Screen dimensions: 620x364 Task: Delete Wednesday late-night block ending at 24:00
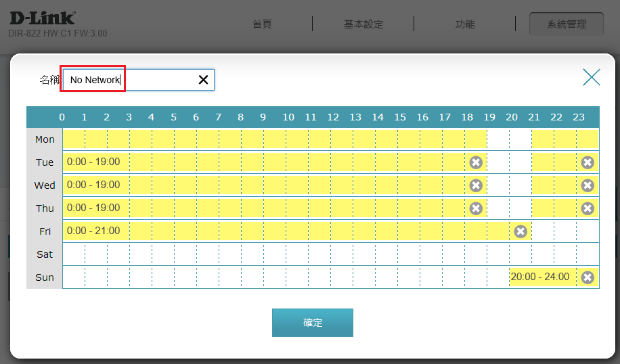(588, 185)
